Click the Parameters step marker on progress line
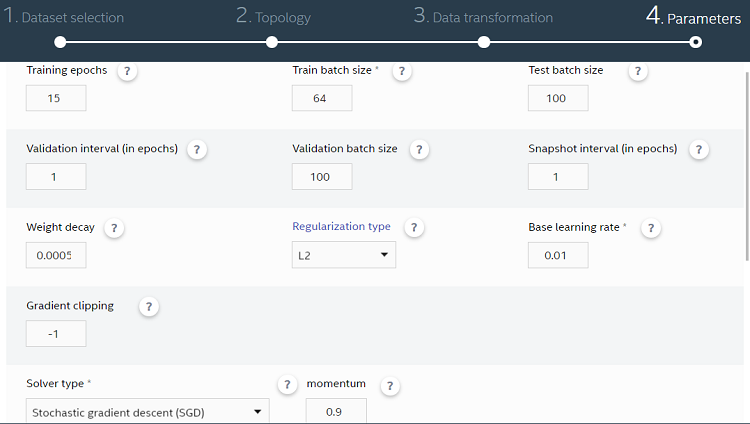 [695, 42]
